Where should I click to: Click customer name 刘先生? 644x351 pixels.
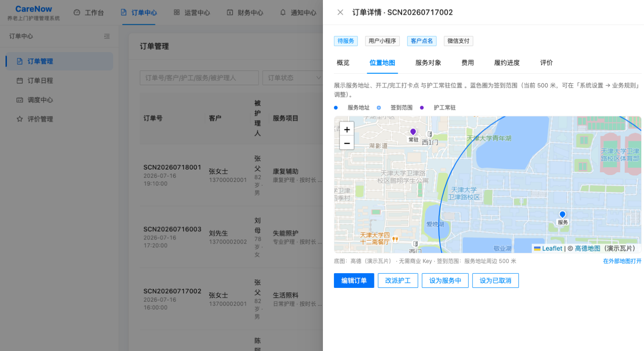pyautogui.click(x=218, y=233)
